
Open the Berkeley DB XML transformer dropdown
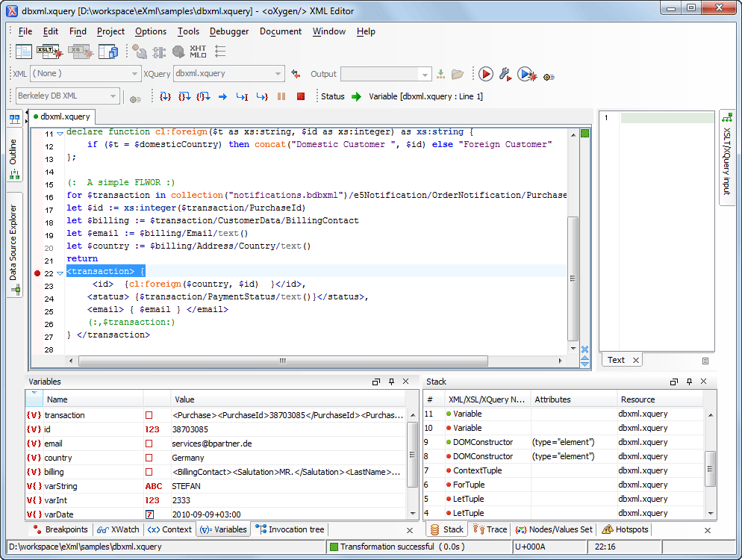[113, 96]
